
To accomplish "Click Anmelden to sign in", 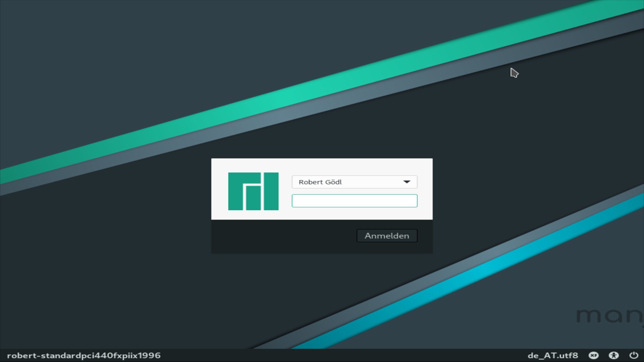I will (x=387, y=236).
